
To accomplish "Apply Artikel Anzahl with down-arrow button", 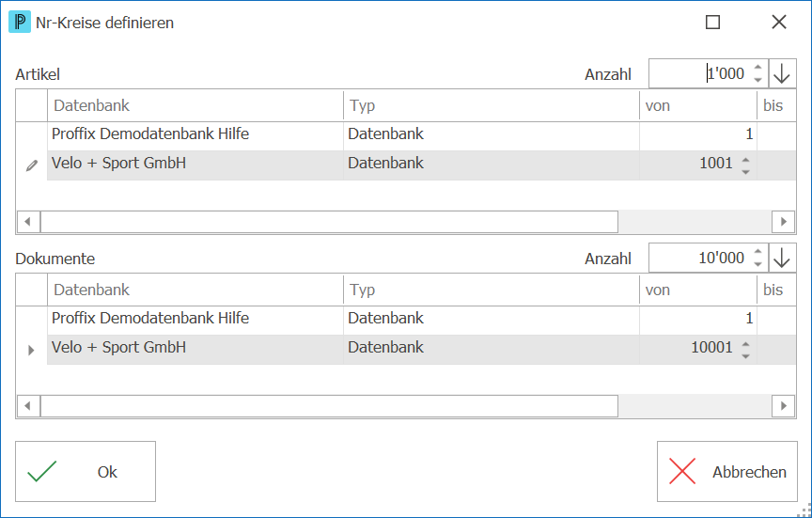I will coord(782,73).
